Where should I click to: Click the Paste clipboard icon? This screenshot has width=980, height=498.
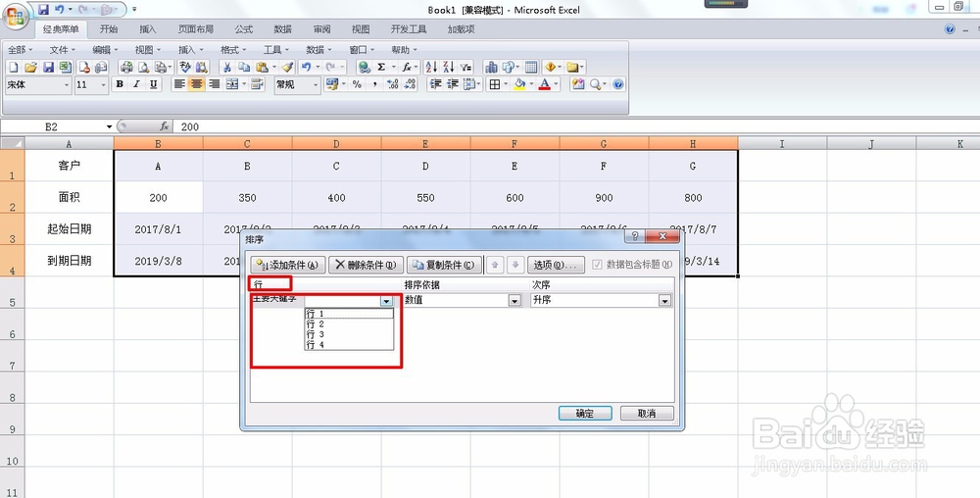tap(263, 68)
